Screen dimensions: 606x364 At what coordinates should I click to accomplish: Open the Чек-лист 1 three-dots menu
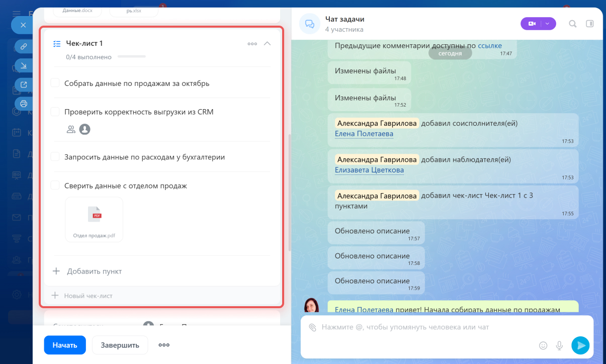(252, 44)
